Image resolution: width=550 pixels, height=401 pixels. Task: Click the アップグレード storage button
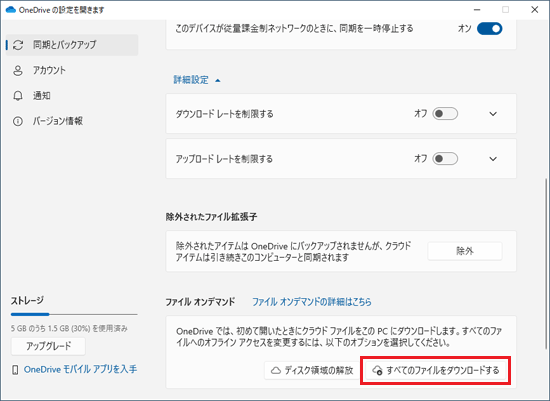click(48, 346)
